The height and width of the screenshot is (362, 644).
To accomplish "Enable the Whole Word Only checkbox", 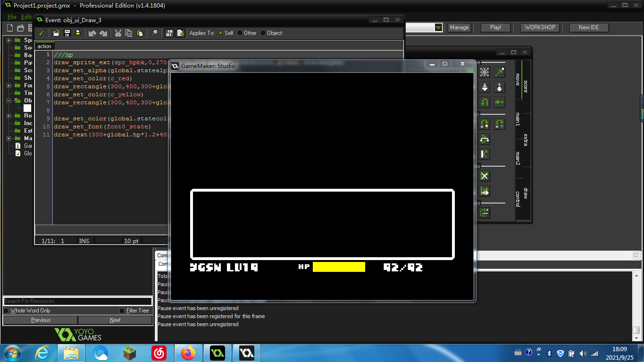I will (6, 311).
